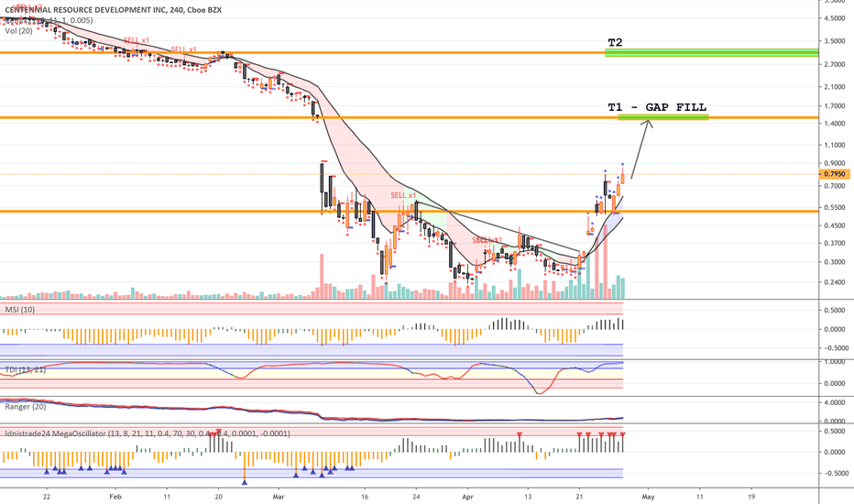
Task: Click the 24 date axis label
Action: (x=417, y=497)
